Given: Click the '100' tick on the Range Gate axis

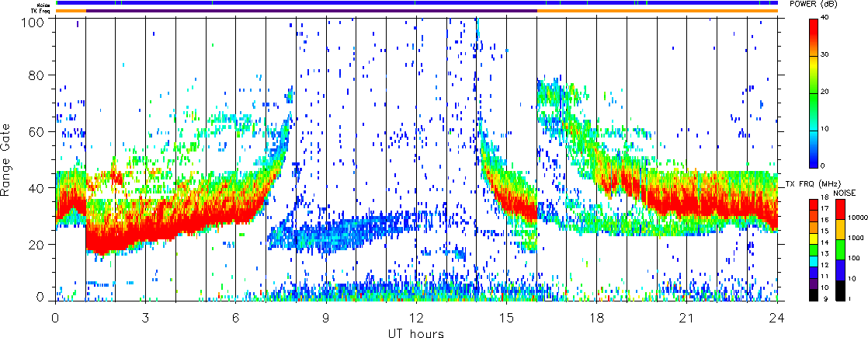Looking at the screenshot, I should click(33, 23).
